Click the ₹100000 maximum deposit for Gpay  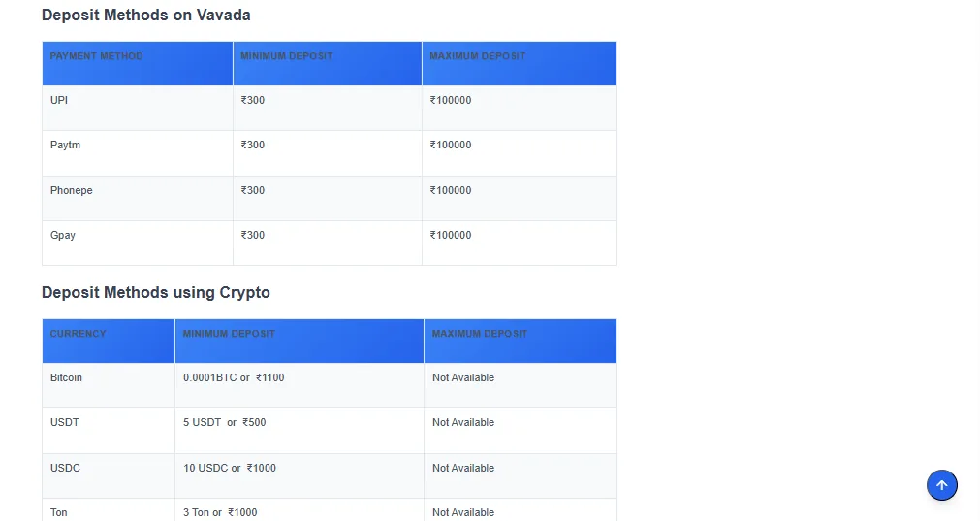(520, 243)
